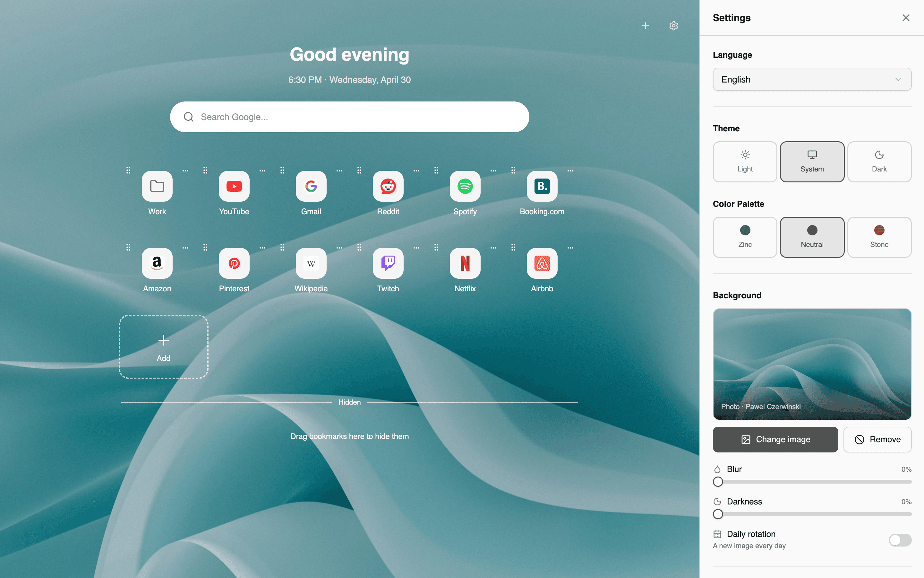Open the options menu for Gmail
Viewport: 924px width, 578px height.
coord(339,171)
